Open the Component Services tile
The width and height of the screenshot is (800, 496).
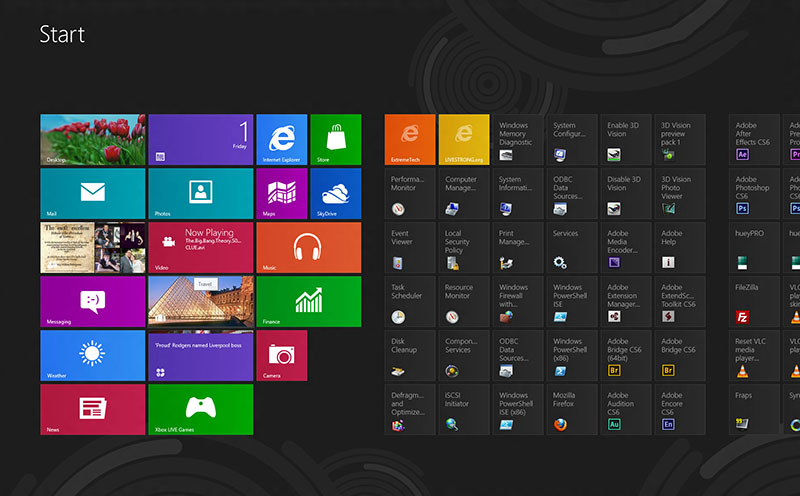point(464,356)
